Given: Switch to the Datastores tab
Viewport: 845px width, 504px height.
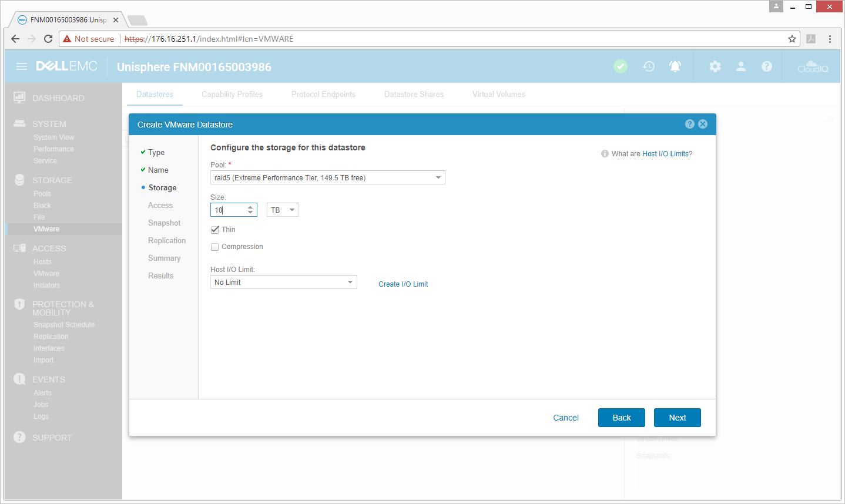Looking at the screenshot, I should [x=155, y=94].
